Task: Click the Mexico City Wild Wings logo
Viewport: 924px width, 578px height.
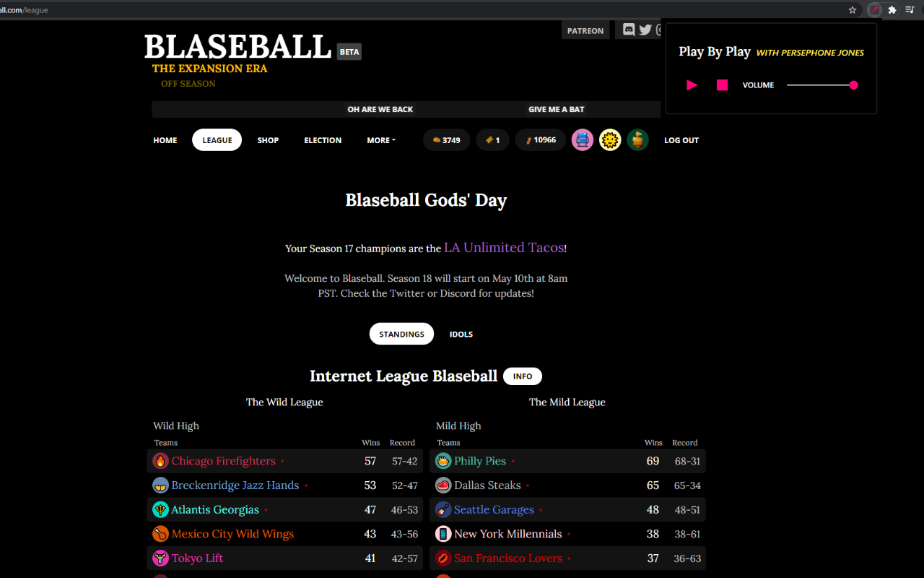Action: tap(160, 534)
